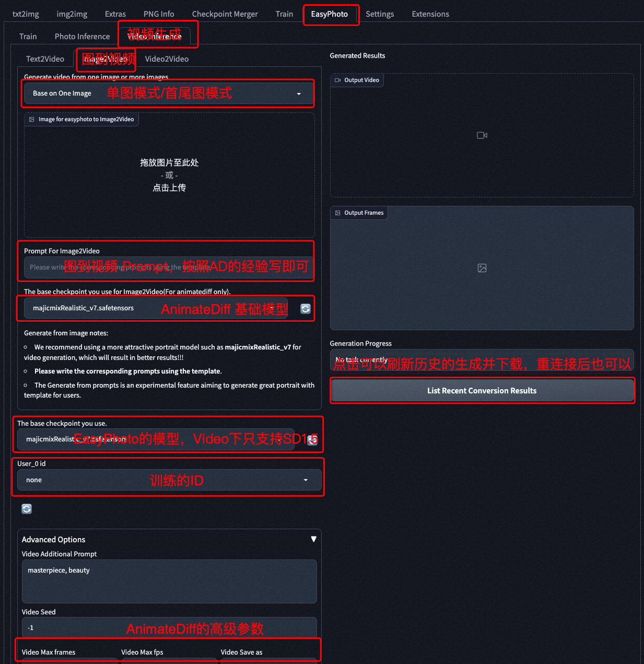Open the Photo Inference tab
The height and width of the screenshot is (664, 644).
pyautogui.click(x=82, y=37)
